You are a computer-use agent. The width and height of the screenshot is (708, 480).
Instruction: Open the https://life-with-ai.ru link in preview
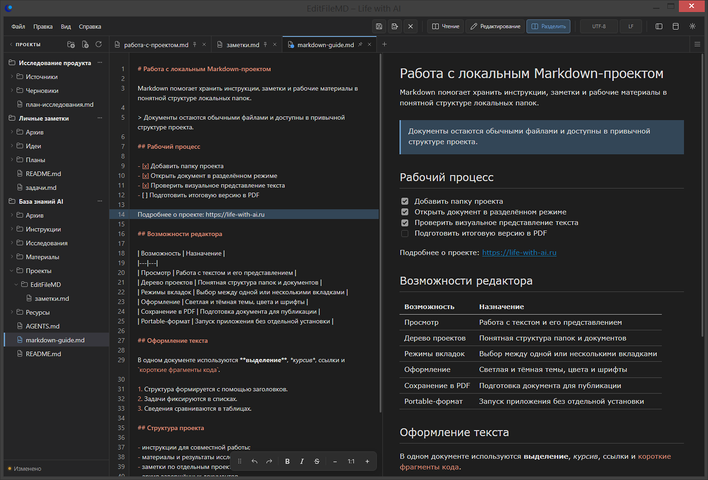[x=519, y=252]
